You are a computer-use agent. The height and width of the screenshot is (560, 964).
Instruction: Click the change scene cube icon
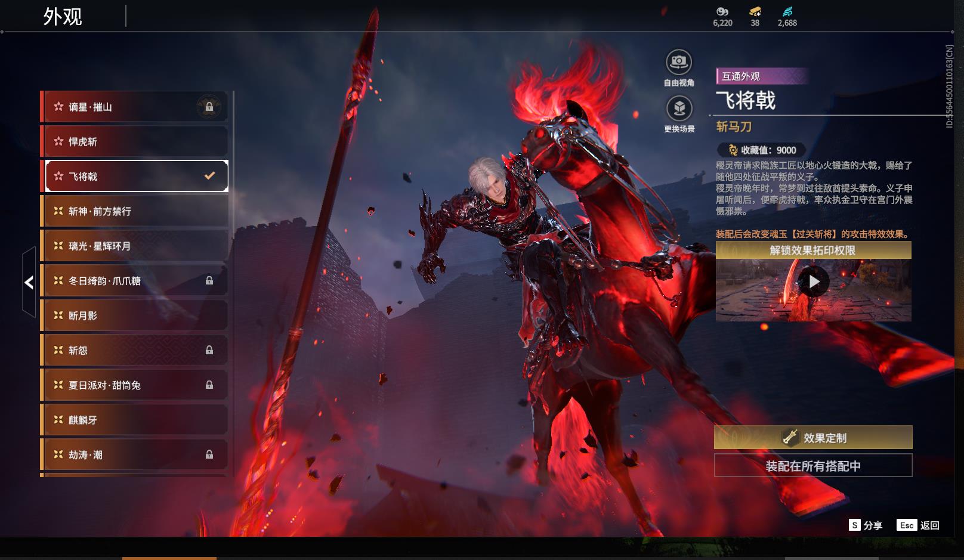pos(678,109)
